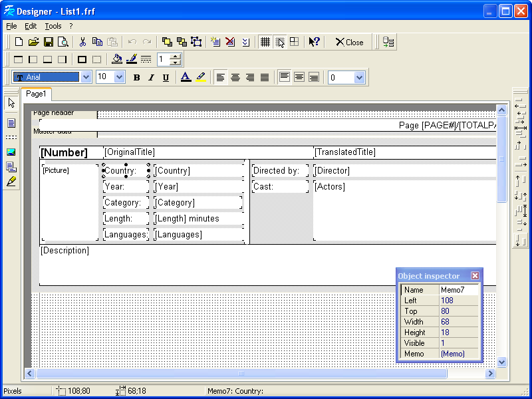This screenshot has height=399, width=532.
Task: Click the Bring to Front icon
Action: click(x=167, y=42)
